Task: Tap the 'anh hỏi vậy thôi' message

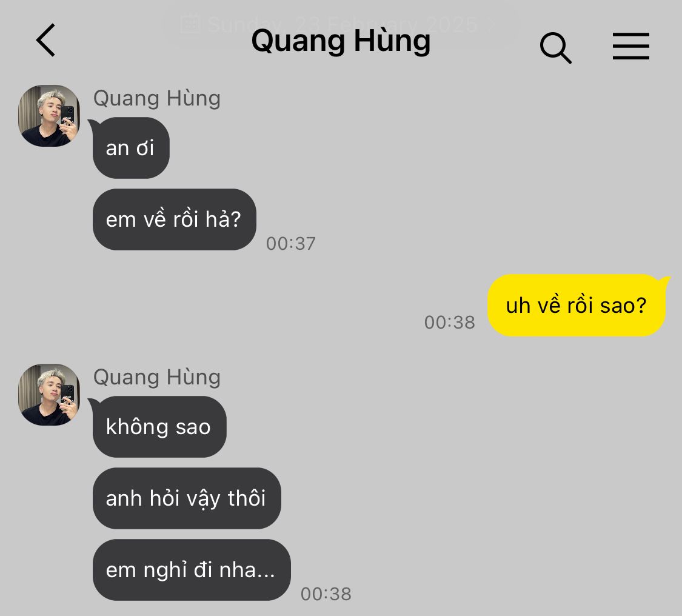Action: pyautogui.click(x=187, y=498)
